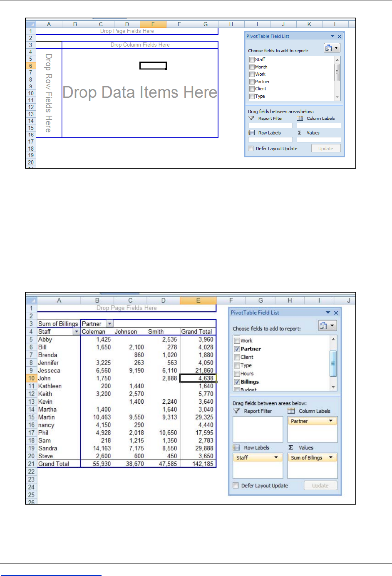Click empty Report Filter box in the empty-pivot field list
Viewport: 392px width, 576px height.
[270, 125]
